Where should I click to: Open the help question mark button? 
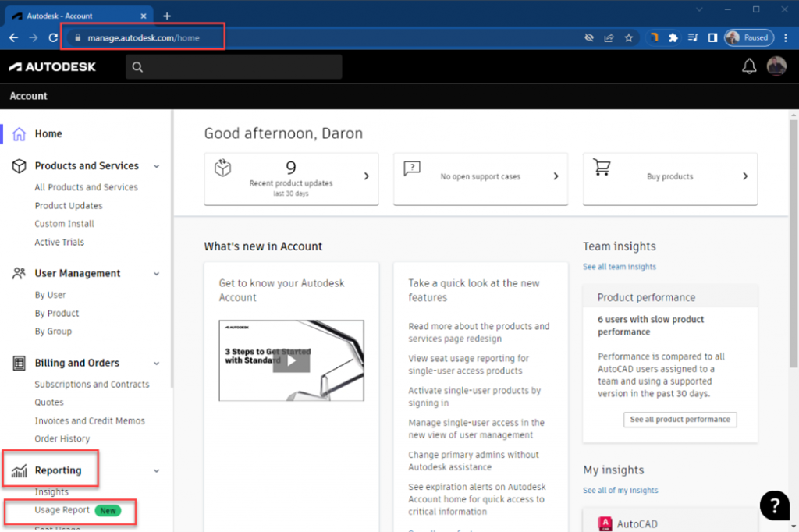tap(775, 505)
